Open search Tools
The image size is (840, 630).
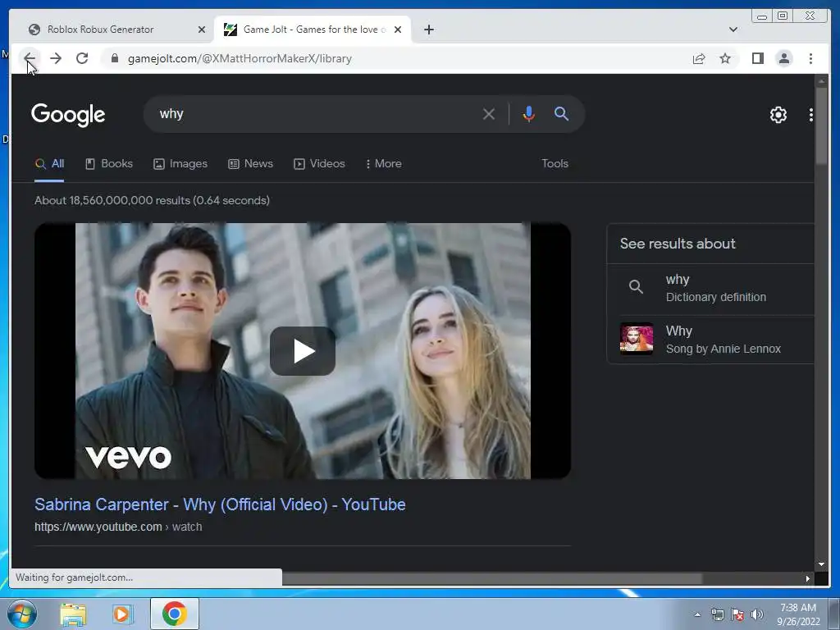click(x=555, y=164)
